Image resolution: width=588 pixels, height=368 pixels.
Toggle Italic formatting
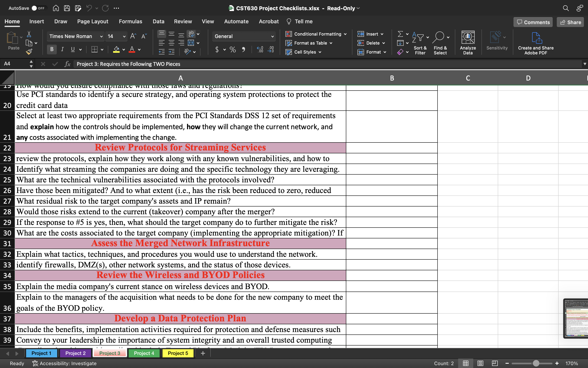[62, 49]
